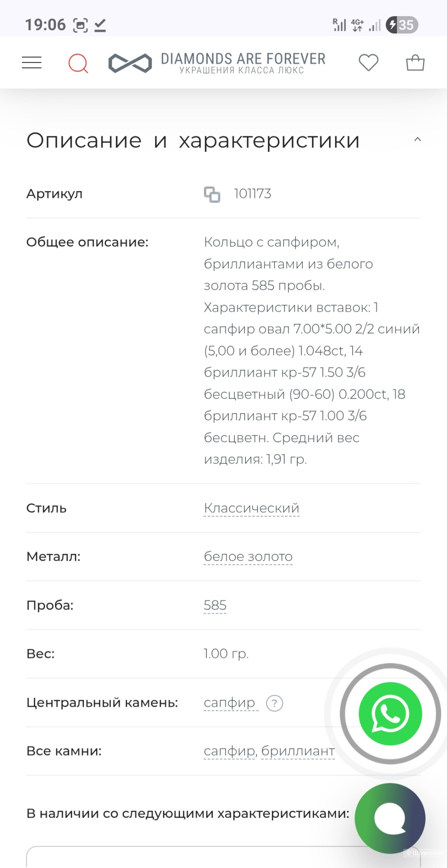Image resolution: width=447 pixels, height=868 pixels.
Task: Start a WhatsApp chat via green icon
Action: (389, 713)
